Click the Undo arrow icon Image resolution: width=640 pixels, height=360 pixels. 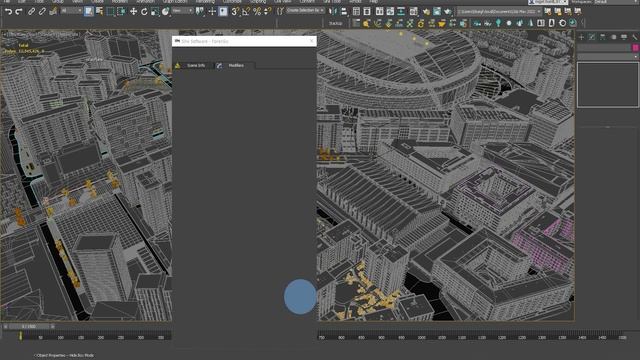pyautogui.click(x=9, y=11)
